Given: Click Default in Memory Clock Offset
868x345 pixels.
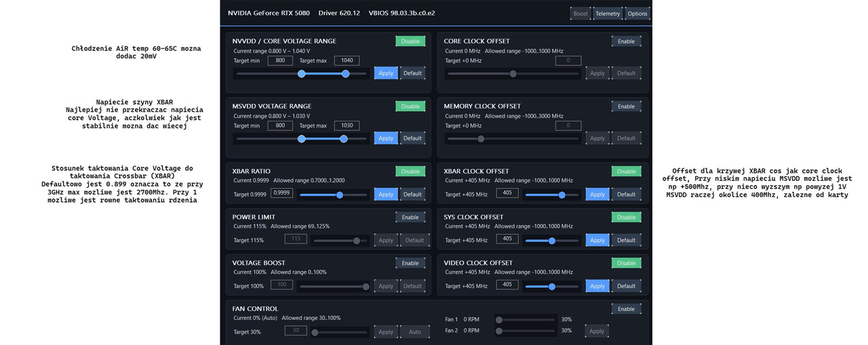Looking at the screenshot, I should point(626,138).
